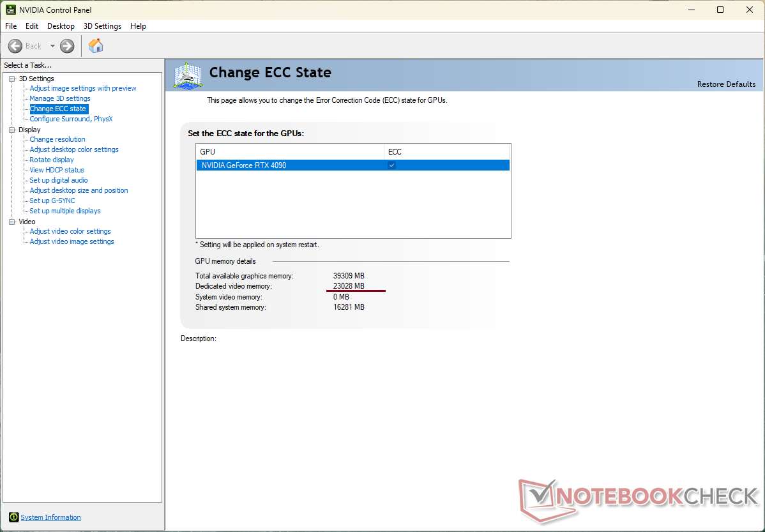Select Rotate display
The width and height of the screenshot is (765, 532).
52,160
